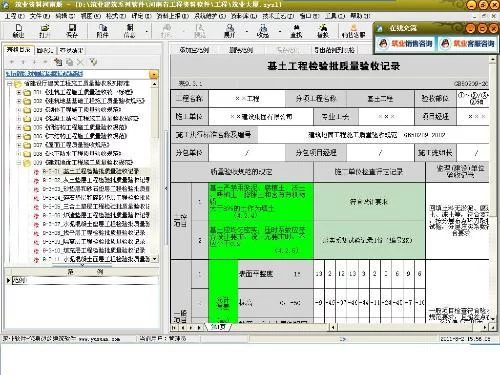Expand the 001 folder in the tree
Screen dimensions: 500x375
coord(19,92)
